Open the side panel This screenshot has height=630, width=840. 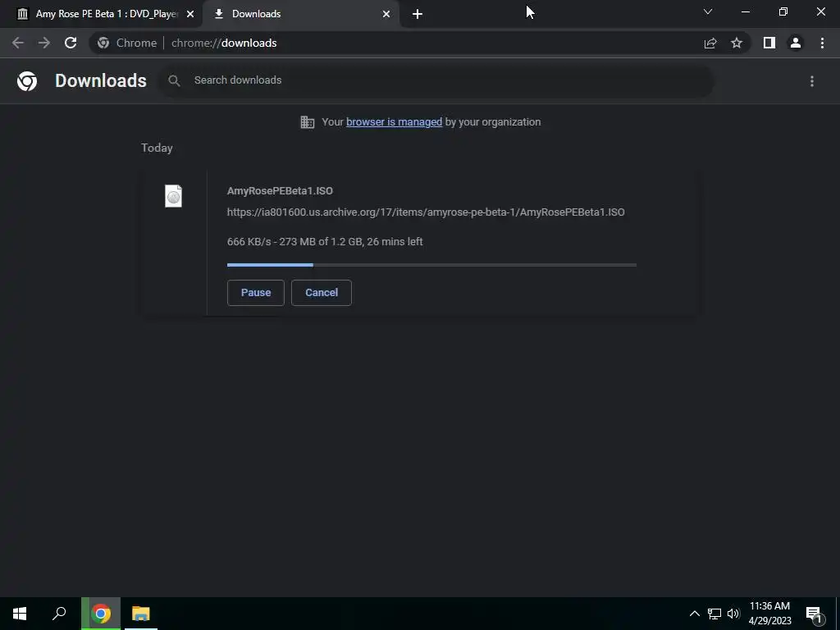click(769, 43)
